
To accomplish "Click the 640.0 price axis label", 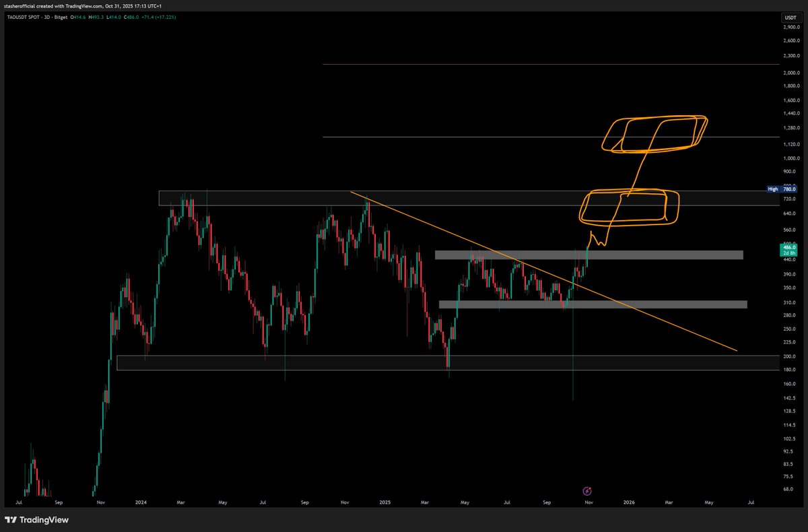I will tap(790, 213).
